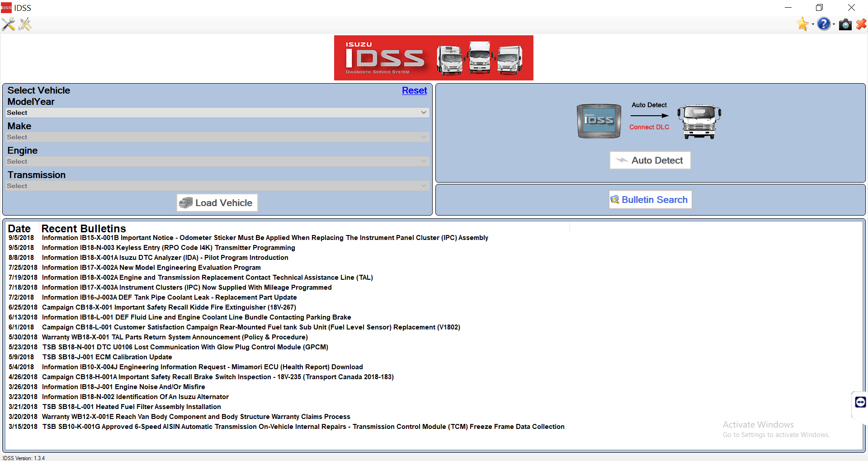Open Warranty WB18-X-001 TAL Parts Return
This screenshot has height=461, width=868.
[175, 337]
